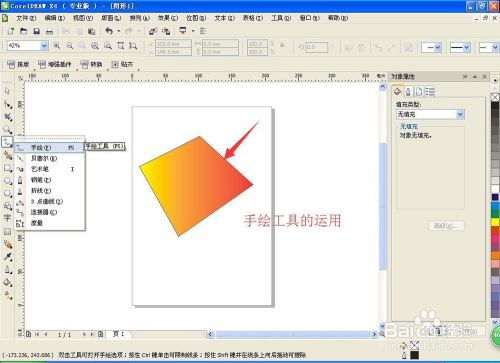Pick the No Color X swatch in palette

click(x=495, y=97)
